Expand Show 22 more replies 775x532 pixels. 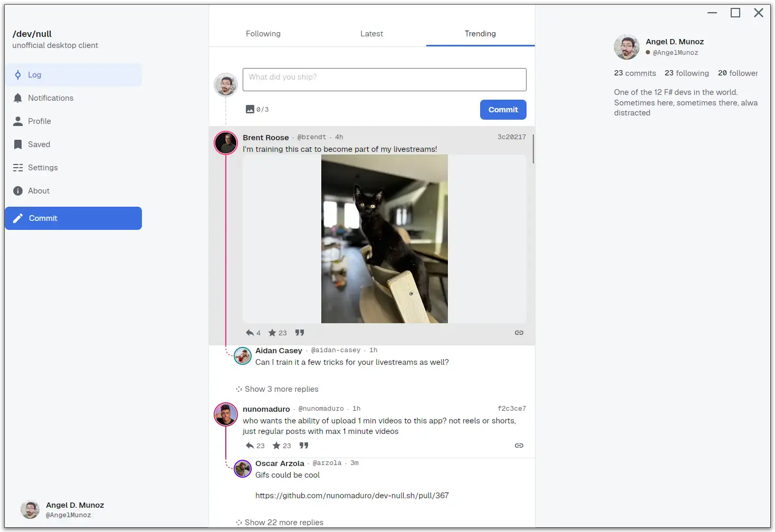pyautogui.click(x=280, y=523)
